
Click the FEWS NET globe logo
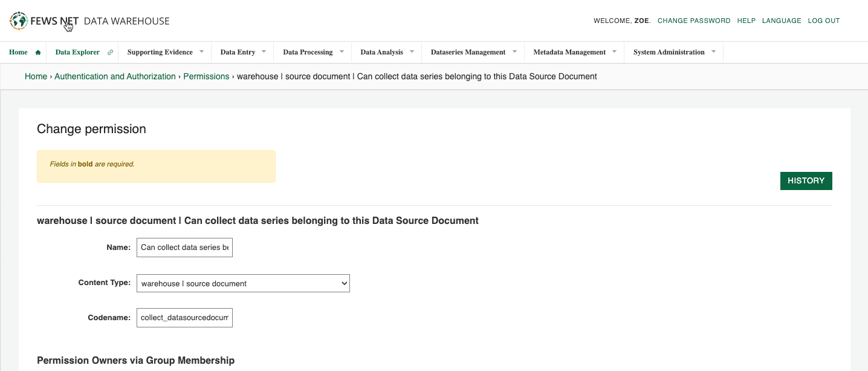click(19, 21)
